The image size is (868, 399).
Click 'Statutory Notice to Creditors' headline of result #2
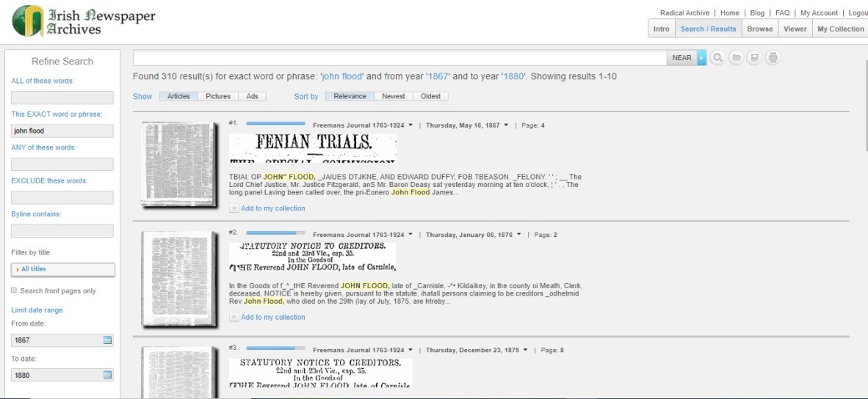click(312, 257)
